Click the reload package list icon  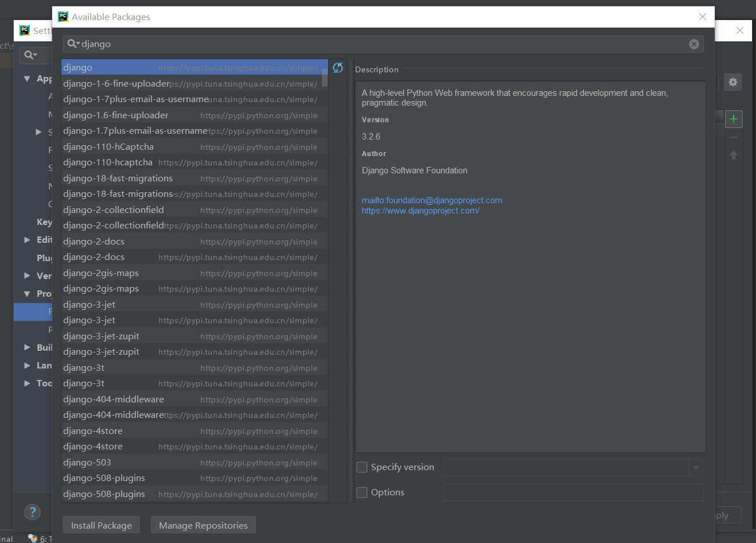[338, 68]
